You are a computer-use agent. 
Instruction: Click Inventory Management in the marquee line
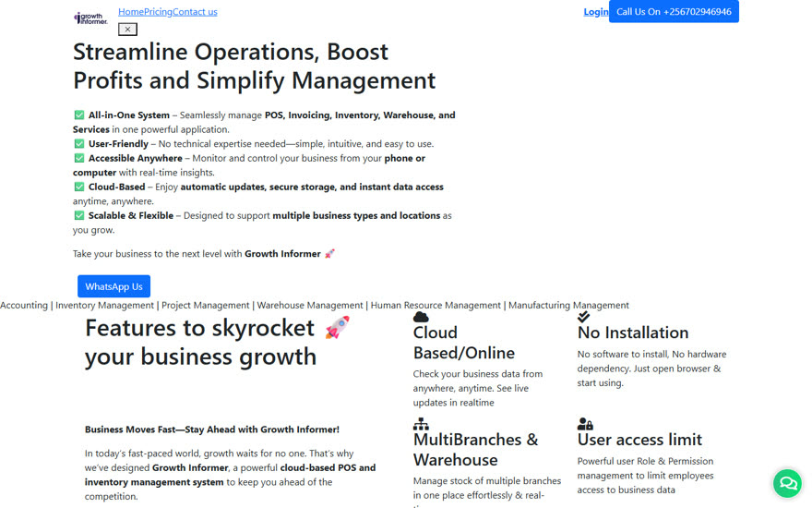point(104,306)
